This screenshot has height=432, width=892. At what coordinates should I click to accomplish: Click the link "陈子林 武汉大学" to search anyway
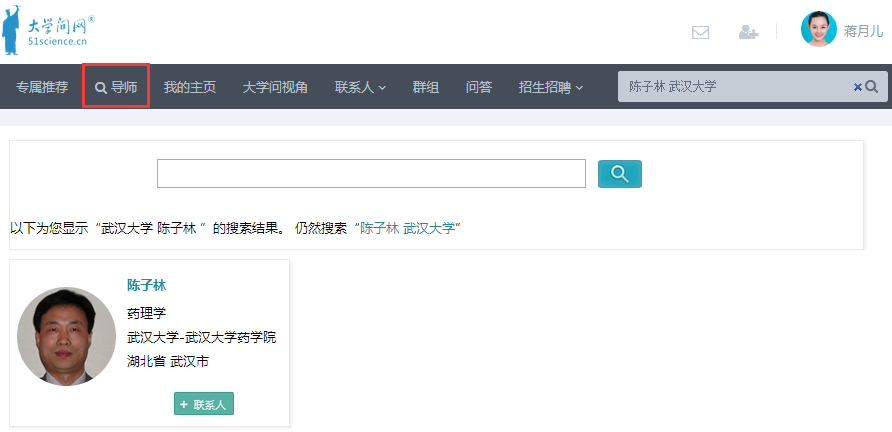pyautogui.click(x=407, y=229)
